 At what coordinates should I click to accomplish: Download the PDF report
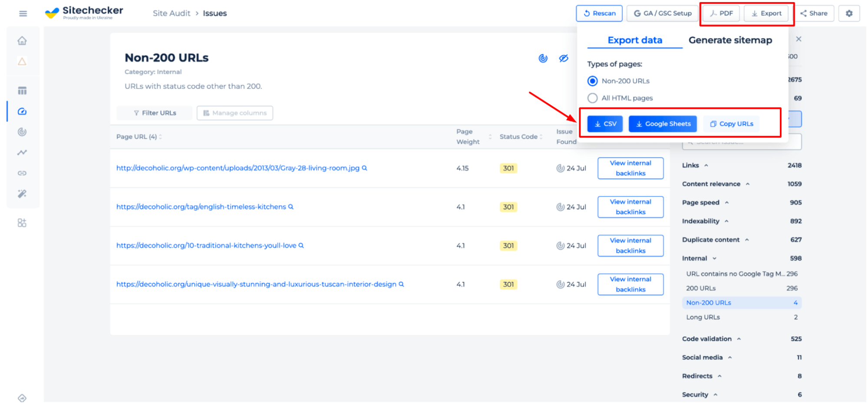[x=722, y=13]
